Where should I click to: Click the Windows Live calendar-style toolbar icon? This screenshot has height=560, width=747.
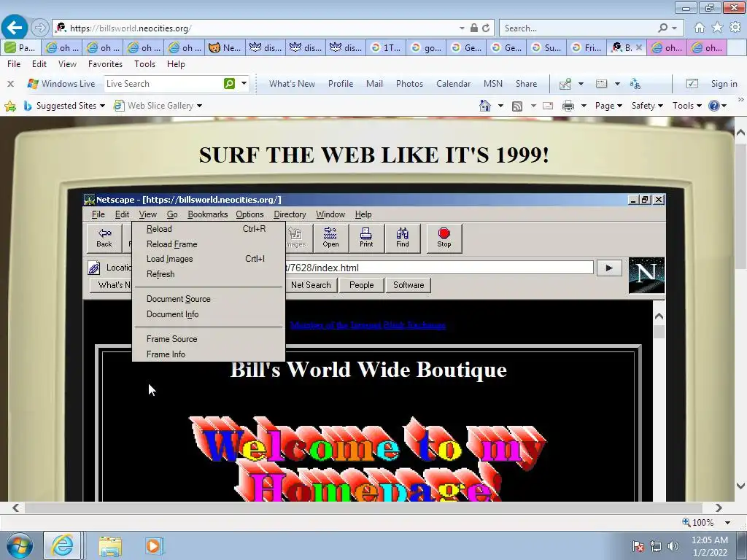pyautogui.click(x=602, y=84)
